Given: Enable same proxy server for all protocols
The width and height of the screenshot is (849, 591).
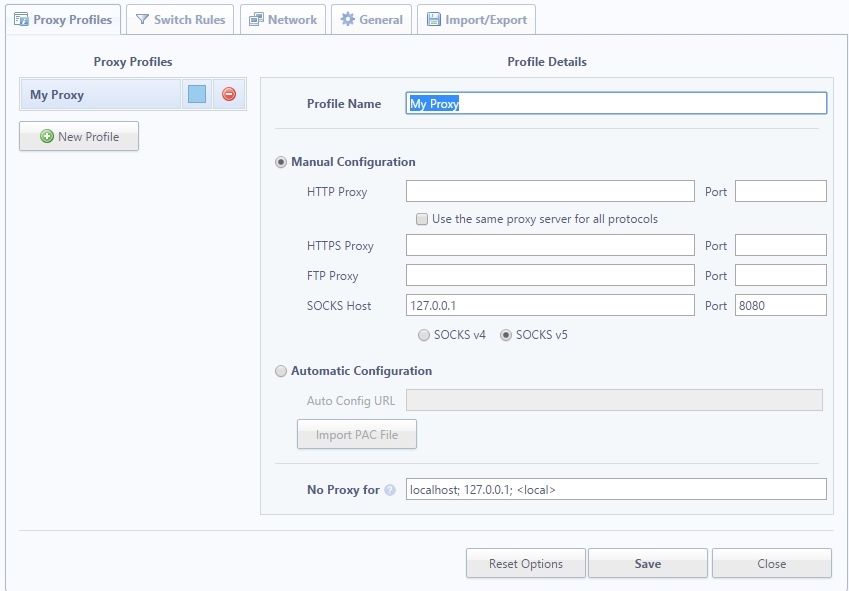Looking at the screenshot, I should pos(421,218).
